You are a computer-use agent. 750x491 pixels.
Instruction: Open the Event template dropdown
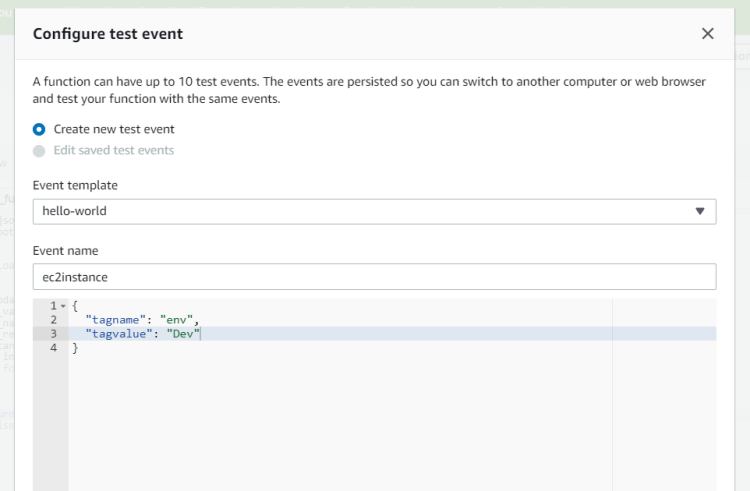click(374, 211)
